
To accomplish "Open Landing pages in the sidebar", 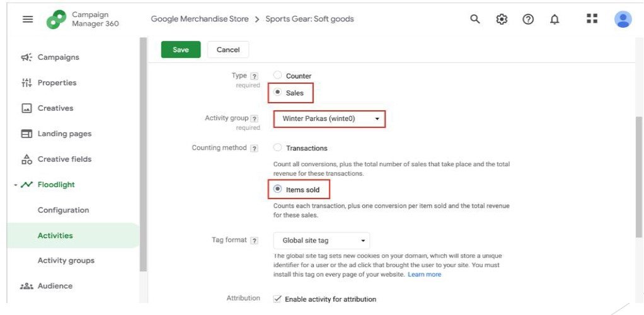I will click(x=64, y=134).
